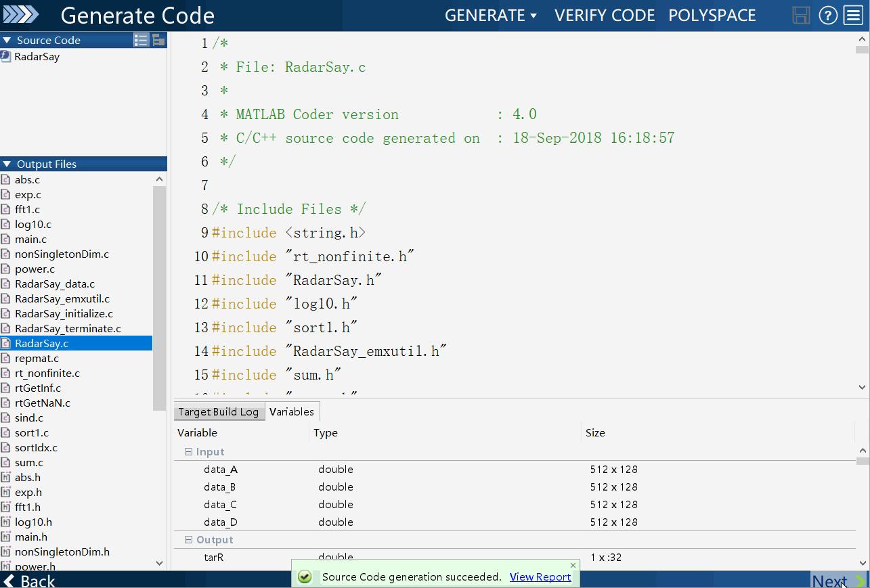
Task: Collapse the Output Files panel
Action: (6, 163)
